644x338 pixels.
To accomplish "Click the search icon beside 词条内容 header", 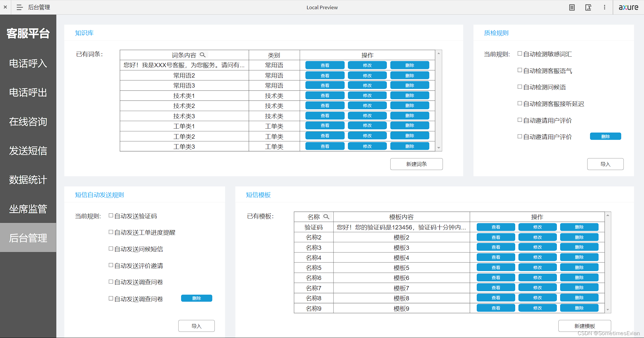I will pos(203,55).
